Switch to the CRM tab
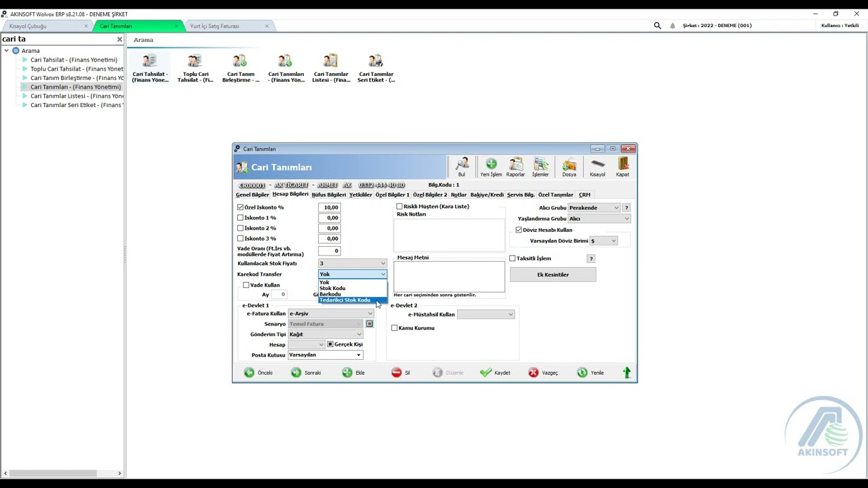 tap(585, 195)
